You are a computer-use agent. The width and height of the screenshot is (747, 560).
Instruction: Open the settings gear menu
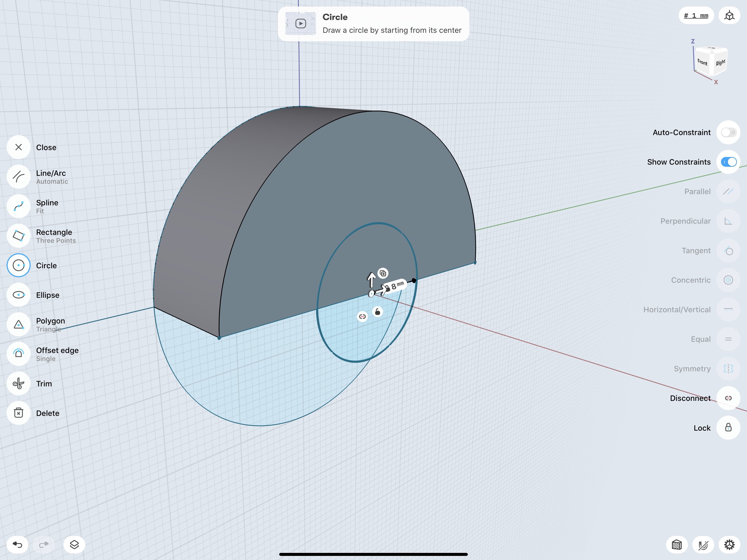(729, 544)
